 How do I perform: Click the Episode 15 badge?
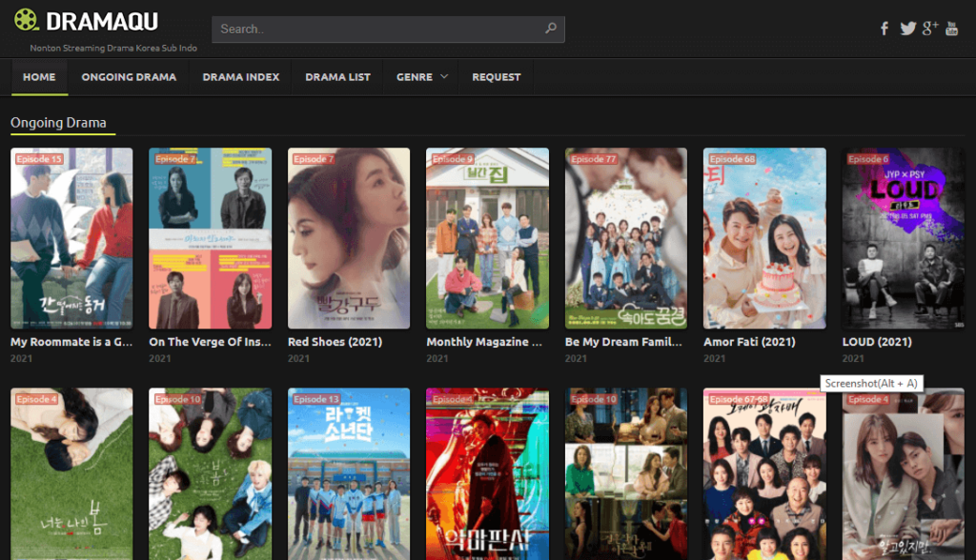pos(39,159)
